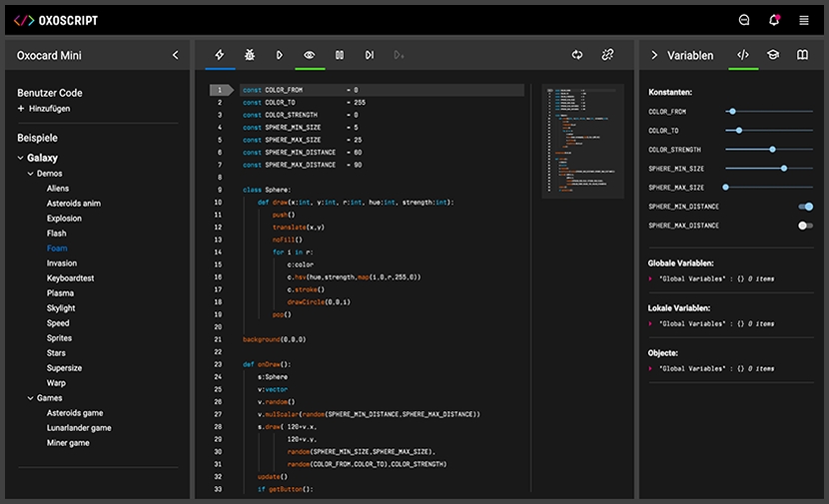Collapse the Galaxy examples folder
The width and height of the screenshot is (829, 504).
click(x=20, y=158)
